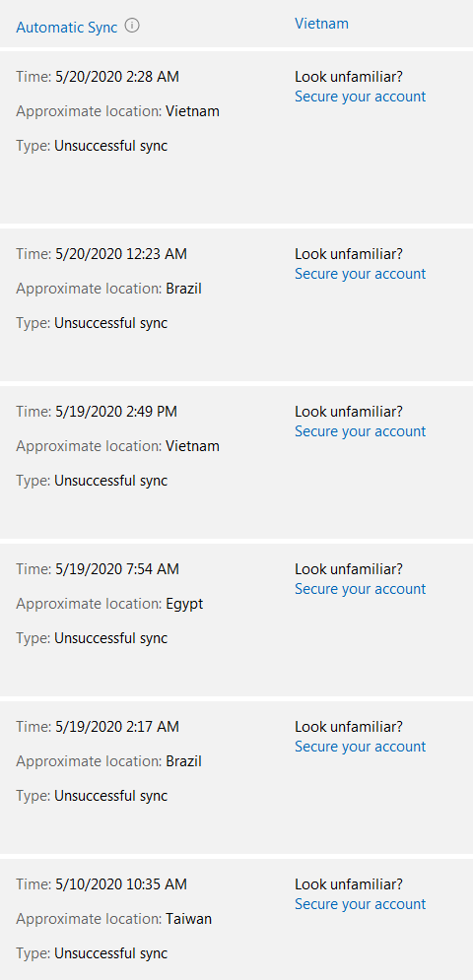Click Look unfamiliar? in the Egypt entry

tap(349, 569)
